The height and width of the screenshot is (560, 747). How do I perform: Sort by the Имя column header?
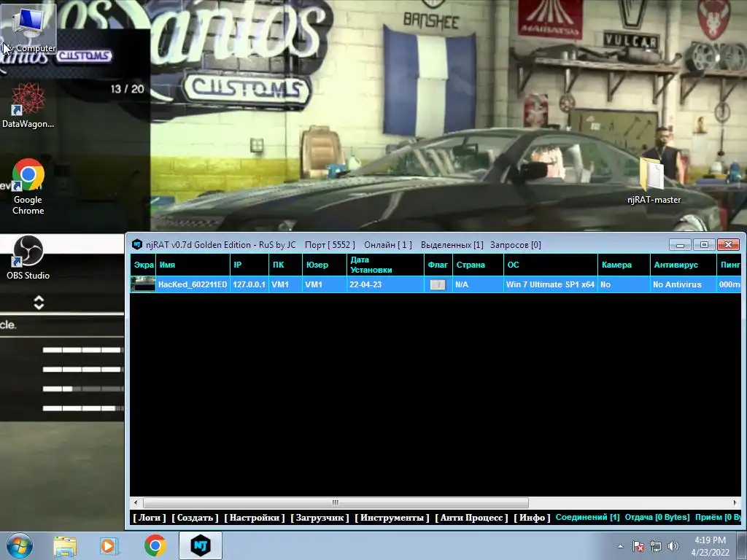[x=193, y=265]
